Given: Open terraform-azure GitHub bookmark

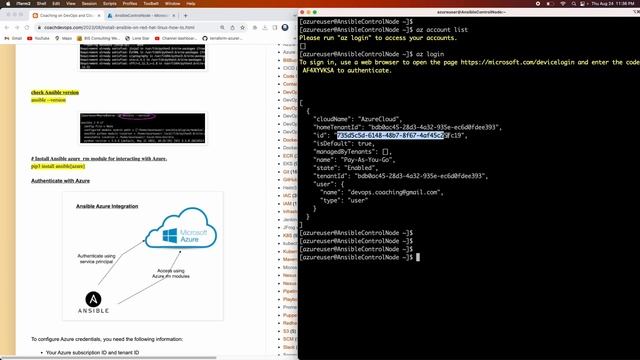Looking at the screenshot, I should tap(222, 38).
